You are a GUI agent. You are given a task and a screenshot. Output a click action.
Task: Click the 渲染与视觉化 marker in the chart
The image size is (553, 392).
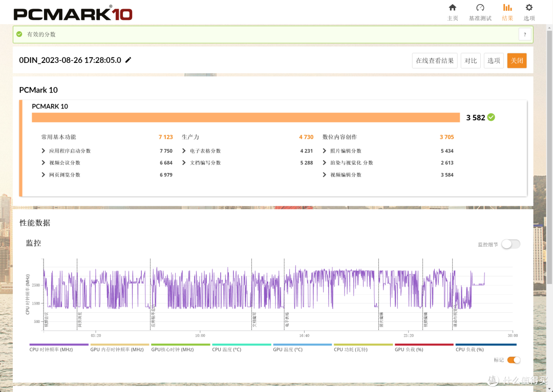coord(455,317)
